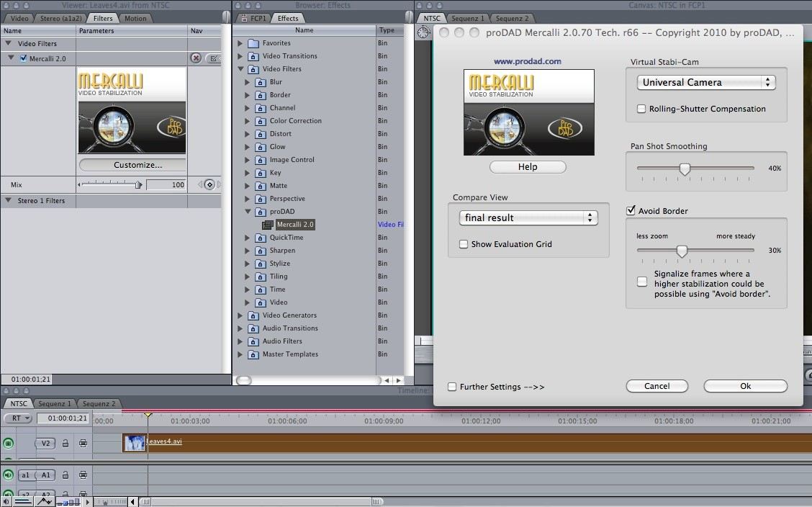The width and height of the screenshot is (812, 507).
Task: Open the Mercalli filter pop-up button in Nav column
Action: (213, 58)
